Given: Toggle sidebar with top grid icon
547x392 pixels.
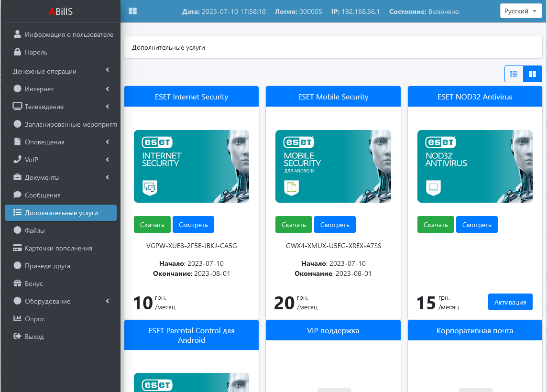Looking at the screenshot, I should (132, 11).
